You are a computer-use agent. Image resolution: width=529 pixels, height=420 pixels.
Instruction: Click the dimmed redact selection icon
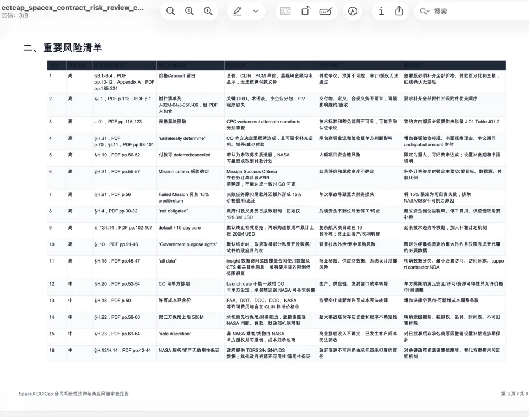click(285, 12)
